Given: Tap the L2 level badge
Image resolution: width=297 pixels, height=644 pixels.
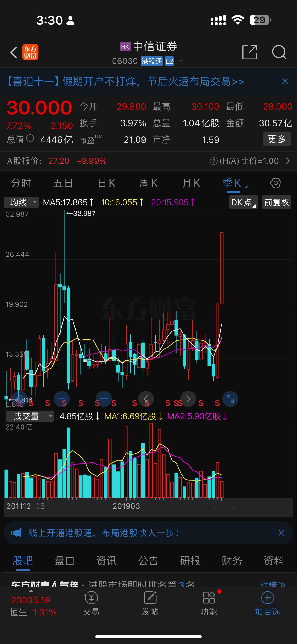Looking at the screenshot, I should [169, 61].
